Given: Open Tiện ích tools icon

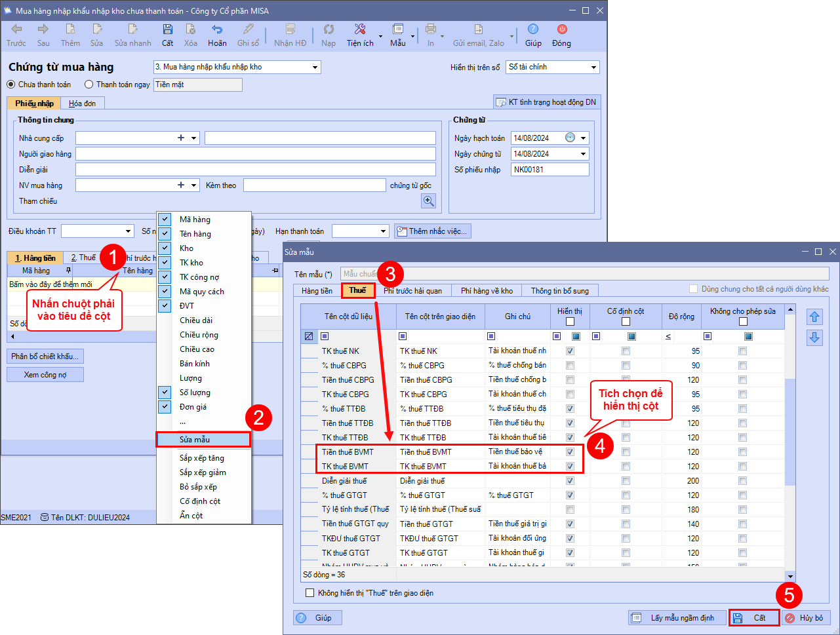Looking at the screenshot, I should pos(359,29).
